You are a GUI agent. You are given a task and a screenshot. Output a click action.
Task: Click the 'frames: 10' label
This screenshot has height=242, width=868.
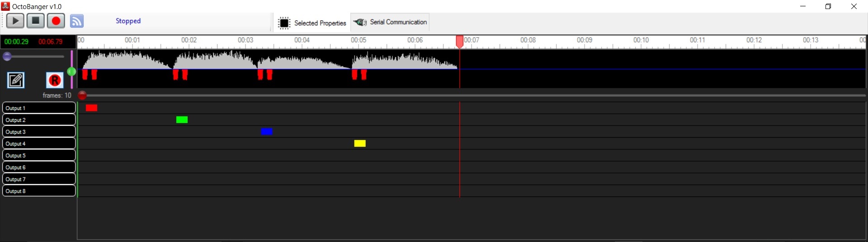(57, 95)
